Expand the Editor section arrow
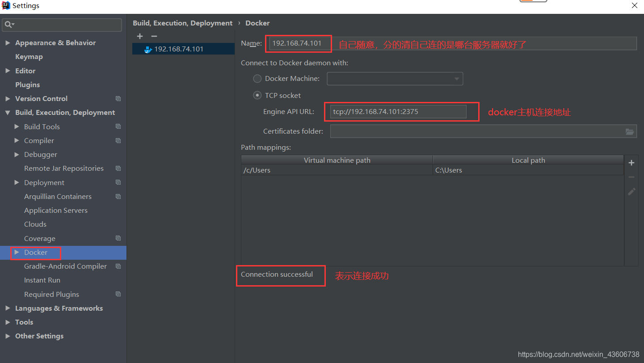This screenshot has width=644, height=363. tap(8, 71)
